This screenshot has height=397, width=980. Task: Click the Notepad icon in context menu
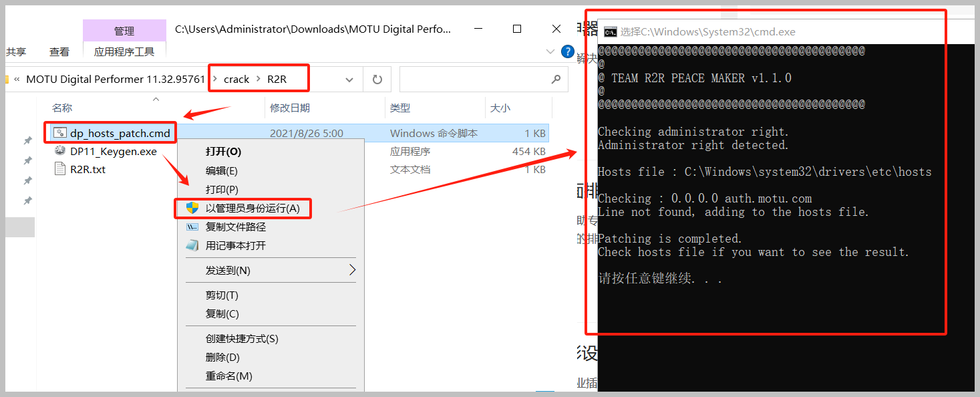[192, 245]
